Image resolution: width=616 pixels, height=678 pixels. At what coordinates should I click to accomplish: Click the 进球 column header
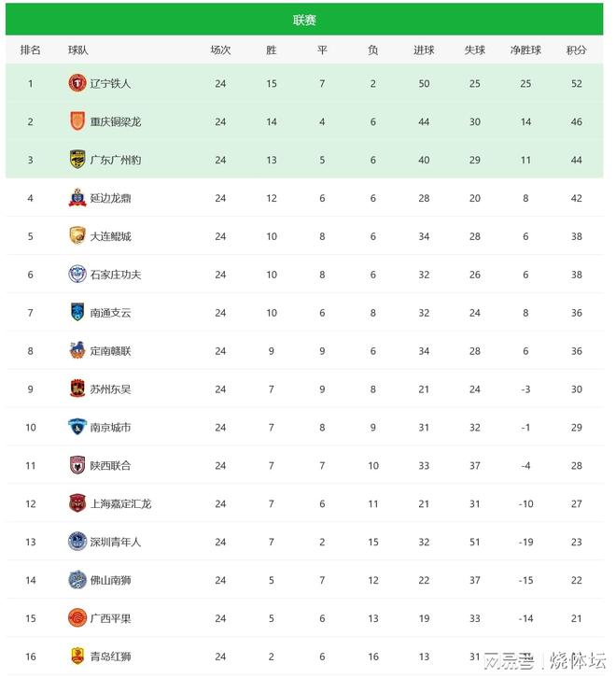click(x=424, y=49)
